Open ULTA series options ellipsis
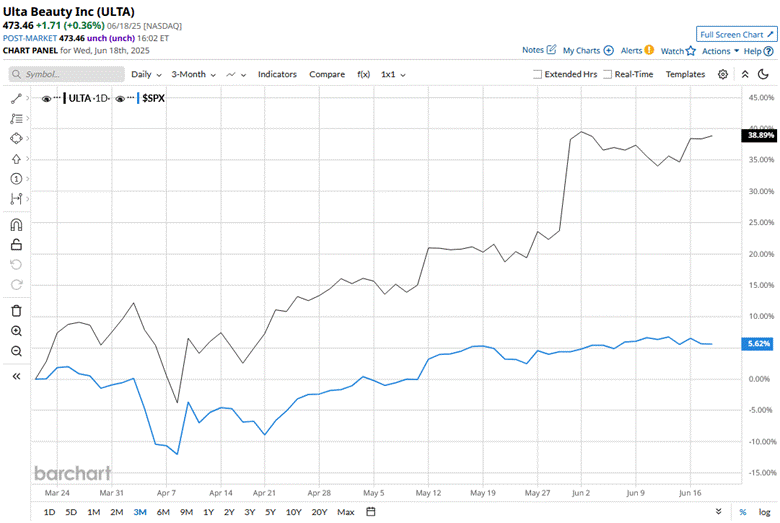The width and height of the screenshot is (780, 523). coord(57,98)
